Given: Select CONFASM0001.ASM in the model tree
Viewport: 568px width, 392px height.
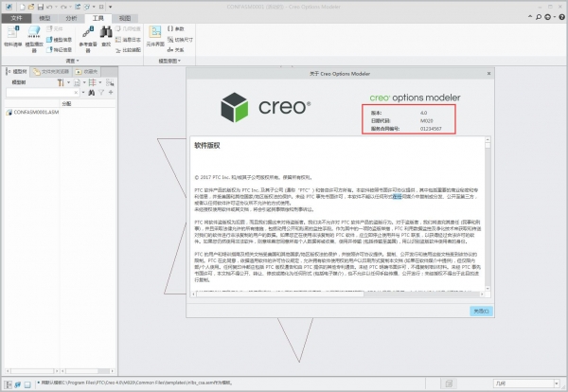Looking at the screenshot, I should (32, 113).
